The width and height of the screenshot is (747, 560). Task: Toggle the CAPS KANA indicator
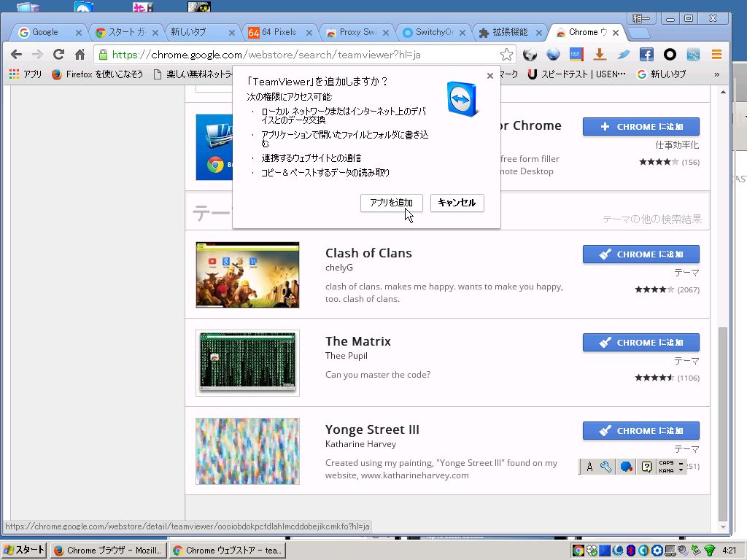pyautogui.click(x=667, y=467)
